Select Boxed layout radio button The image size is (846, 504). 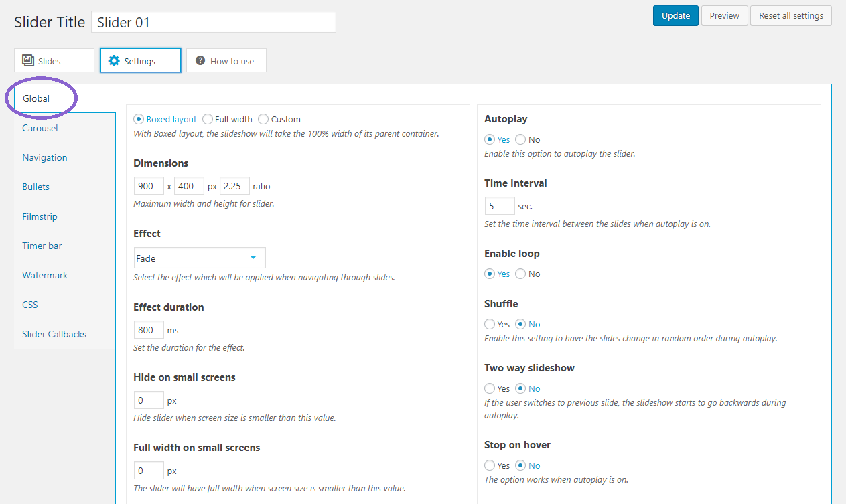(x=139, y=119)
